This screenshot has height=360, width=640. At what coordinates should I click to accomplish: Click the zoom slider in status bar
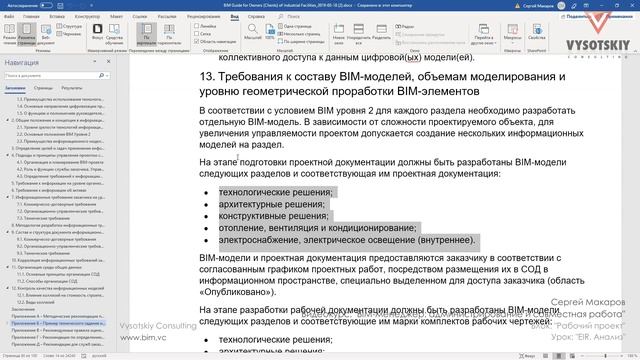605,356
